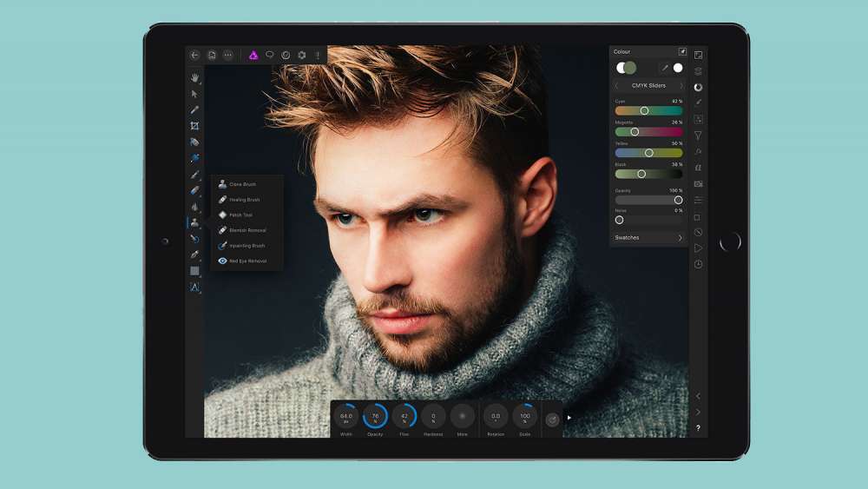868x489 pixels.
Task: Click the Cyan slider track
Action: coord(648,111)
